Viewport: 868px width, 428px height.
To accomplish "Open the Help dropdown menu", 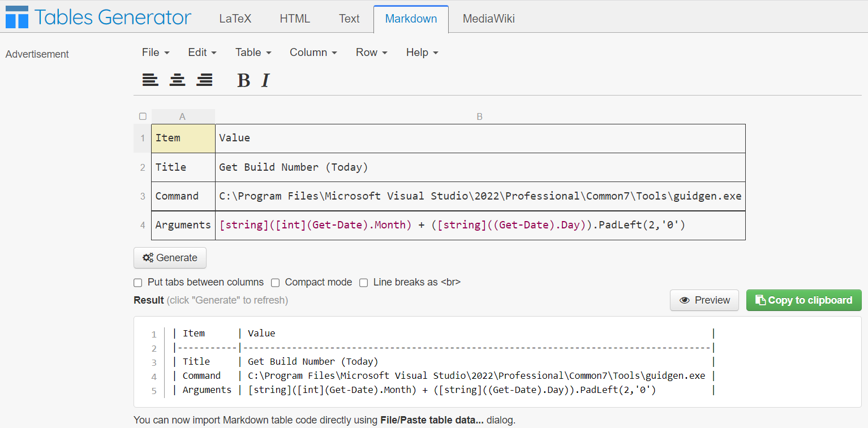I will pos(422,53).
